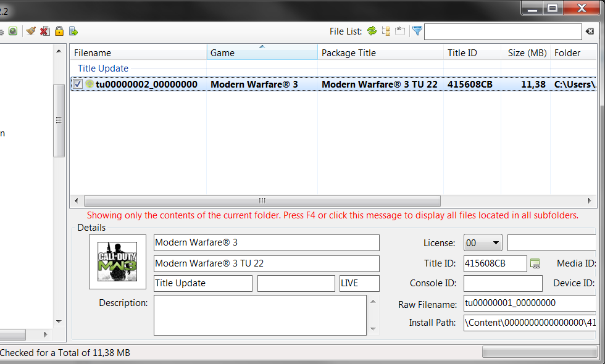Click the blue funnel filter icon
The width and height of the screenshot is (605, 364).
click(417, 30)
